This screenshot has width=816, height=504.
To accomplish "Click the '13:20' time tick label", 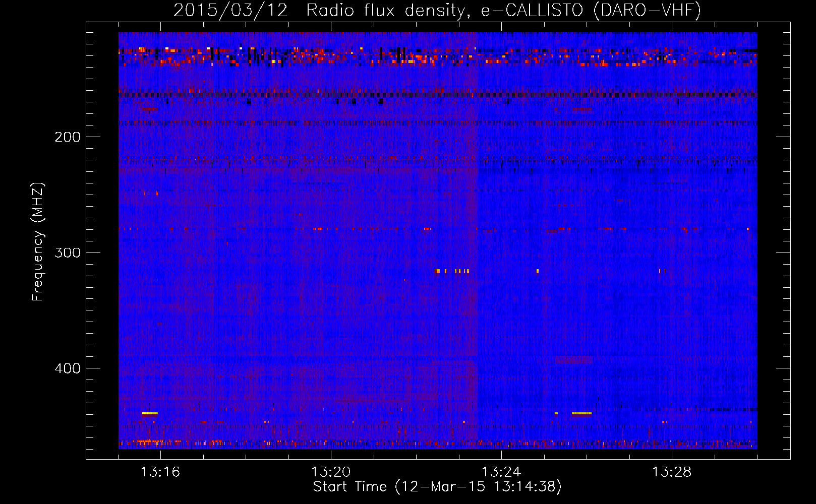I will click(x=331, y=472).
